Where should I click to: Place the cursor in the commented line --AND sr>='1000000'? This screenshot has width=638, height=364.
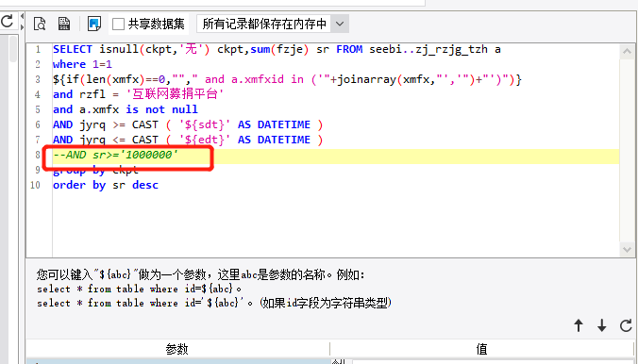click(x=115, y=155)
